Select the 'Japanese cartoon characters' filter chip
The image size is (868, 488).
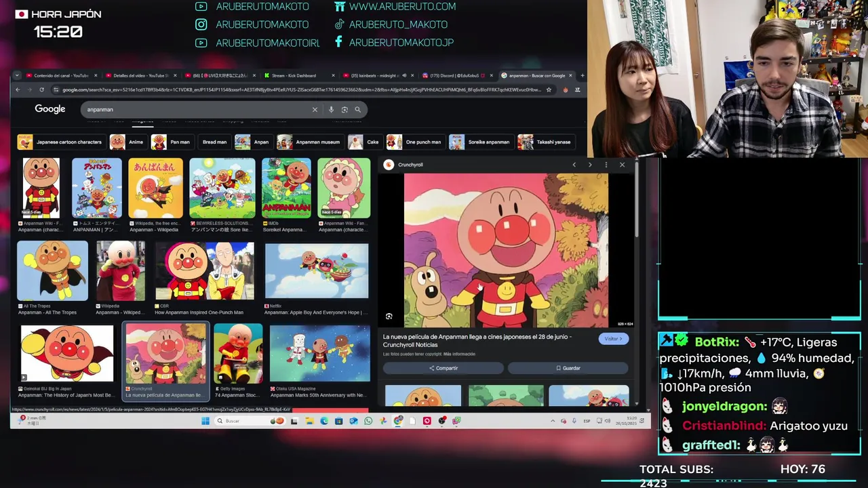[x=60, y=142]
